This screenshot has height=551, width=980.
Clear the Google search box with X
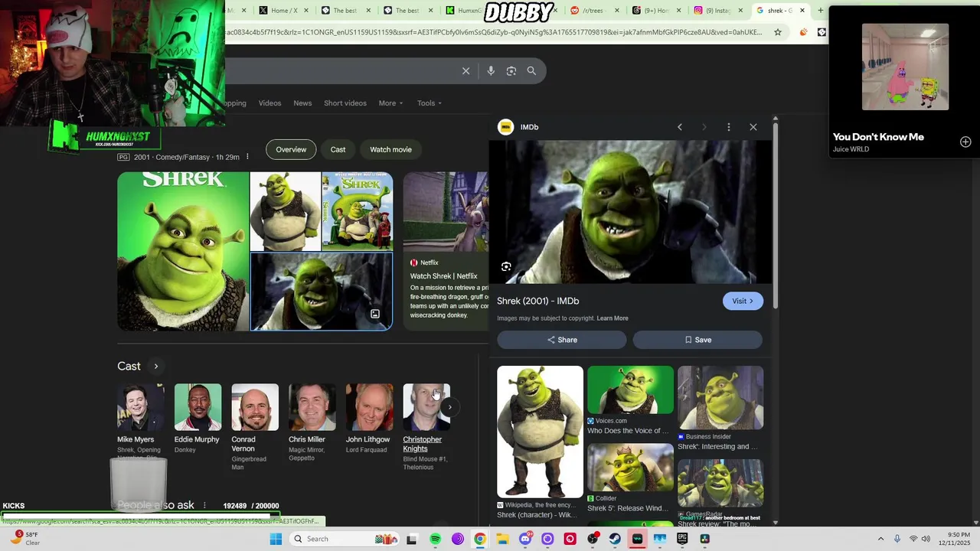465,71
